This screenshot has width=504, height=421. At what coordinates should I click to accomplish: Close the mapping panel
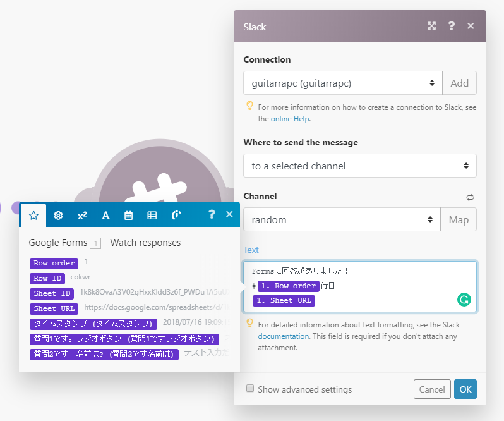point(229,214)
